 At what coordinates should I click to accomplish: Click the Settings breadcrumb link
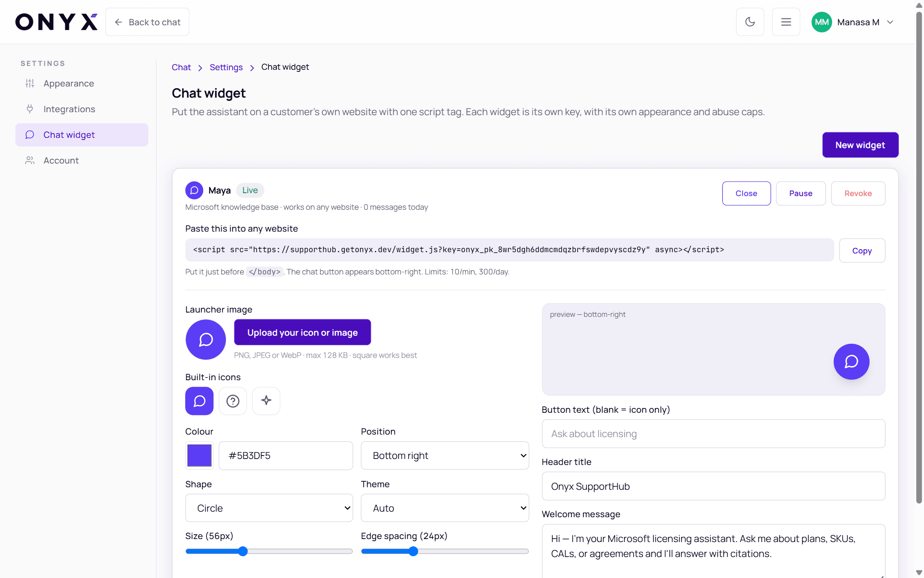click(x=226, y=67)
